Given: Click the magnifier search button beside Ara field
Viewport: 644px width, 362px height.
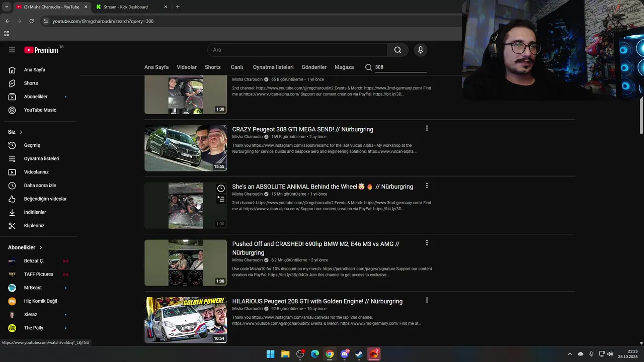Looking at the screenshot, I should point(397,50).
